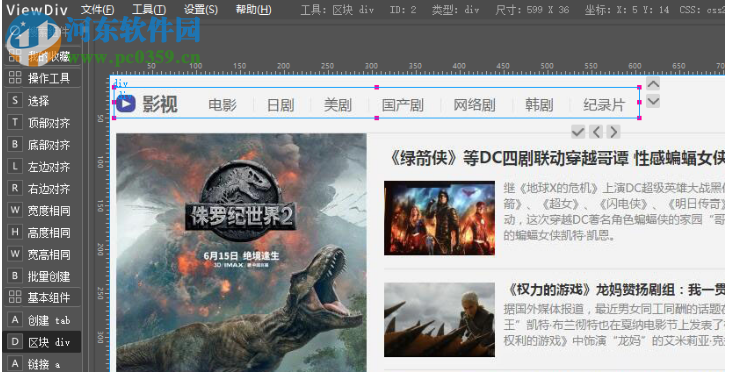Expand the 我的收藏 section

42,56
